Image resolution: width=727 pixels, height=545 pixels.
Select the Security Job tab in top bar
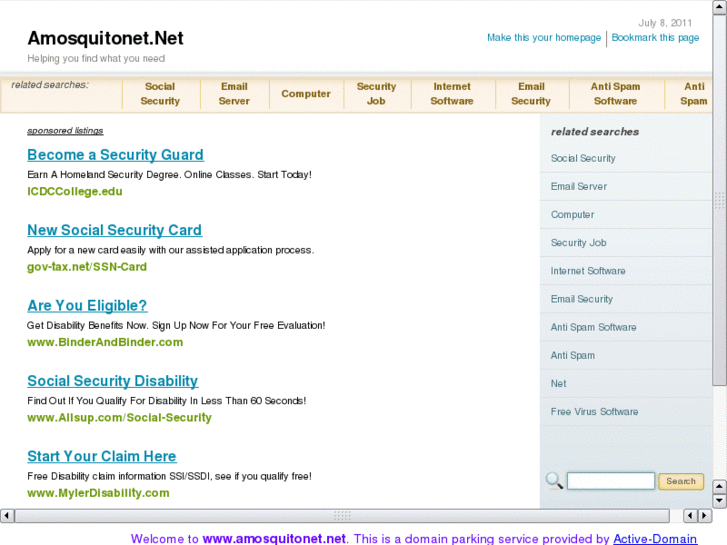point(376,94)
